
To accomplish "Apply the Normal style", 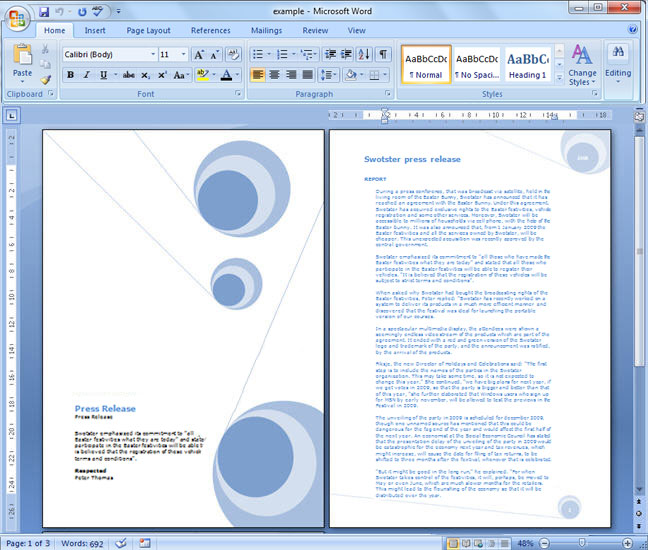I will [426, 65].
